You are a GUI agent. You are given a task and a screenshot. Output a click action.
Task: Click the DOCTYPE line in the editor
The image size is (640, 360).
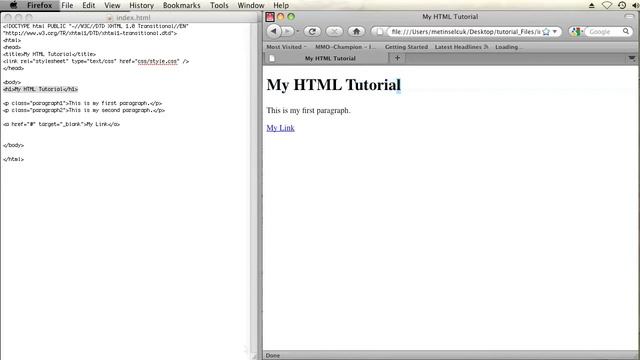point(96,26)
